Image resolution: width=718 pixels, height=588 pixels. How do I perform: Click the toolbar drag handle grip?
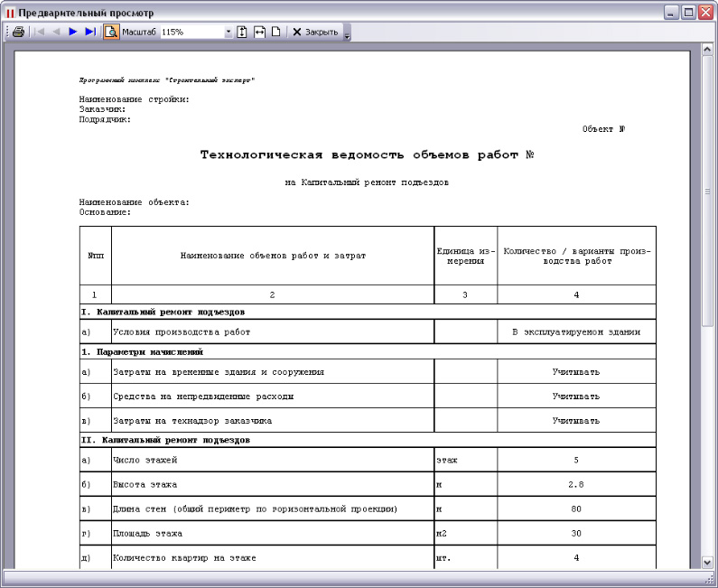[8, 32]
